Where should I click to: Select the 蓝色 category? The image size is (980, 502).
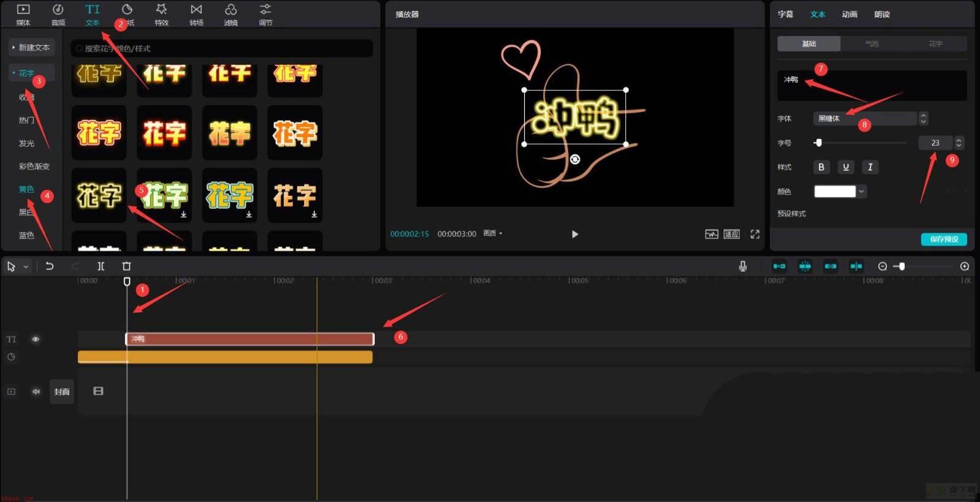pyautogui.click(x=26, y=235)
